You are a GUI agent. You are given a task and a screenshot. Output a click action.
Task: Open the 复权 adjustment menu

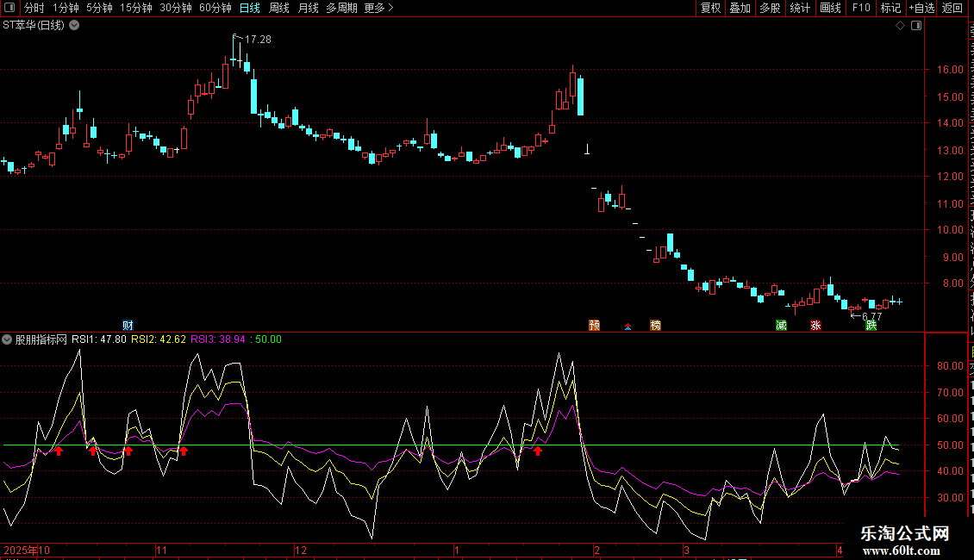710,8
